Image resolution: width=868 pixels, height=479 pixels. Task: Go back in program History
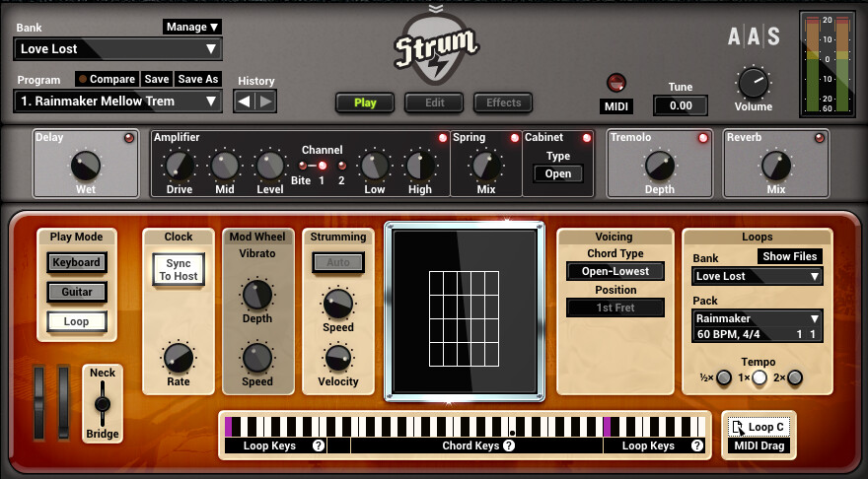coord(245,102)
